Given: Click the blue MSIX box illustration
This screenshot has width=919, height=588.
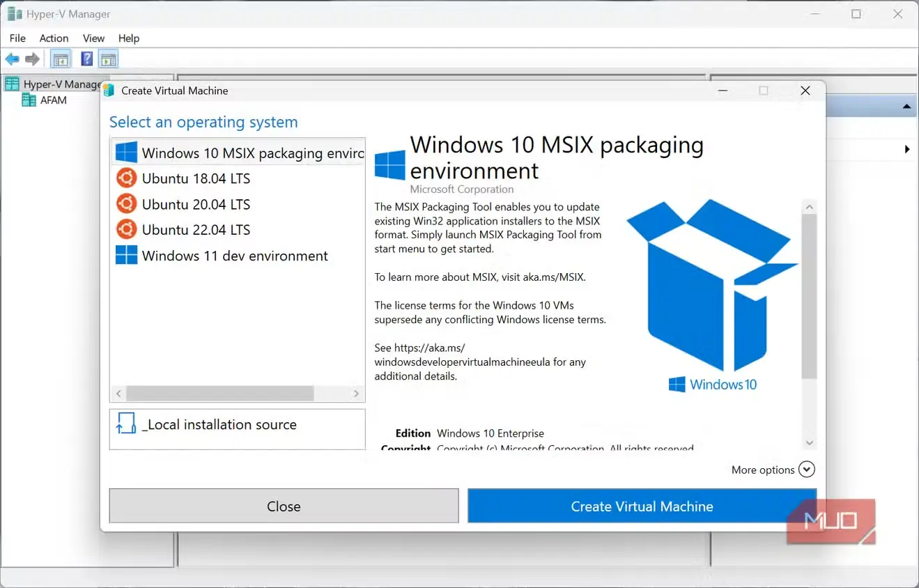Looking at the screenshot, I should pos(711,286).
